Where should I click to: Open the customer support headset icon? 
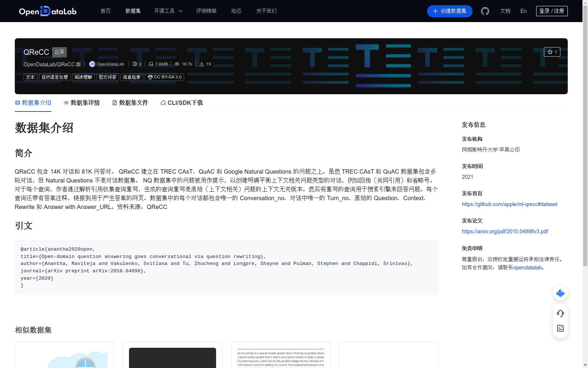560,313
